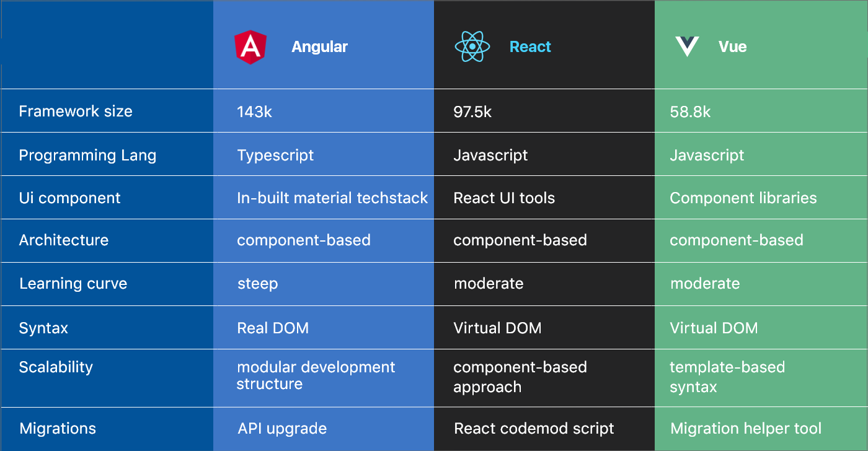Click the Angular shield logo icon
The width and height of the screenshot is (868, 451).
pyautogui.click(x=250, y=47)
